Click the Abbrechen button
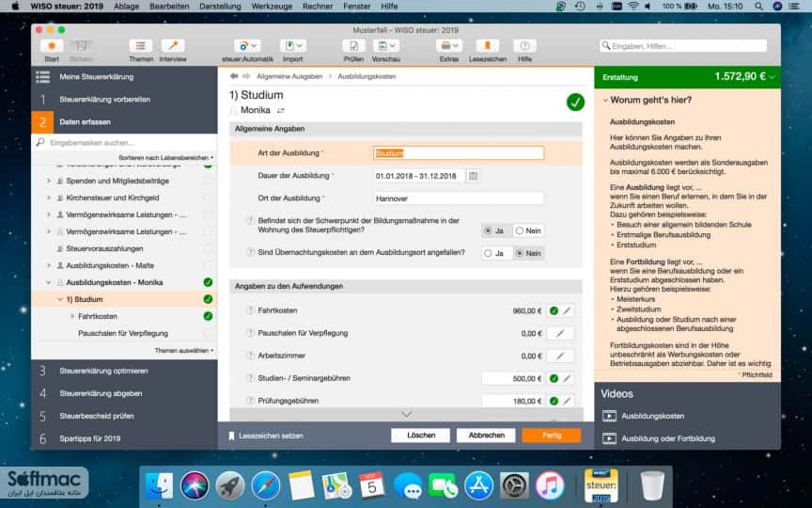The height and width of the screenshot is (508, 812). tap(486, 436)
